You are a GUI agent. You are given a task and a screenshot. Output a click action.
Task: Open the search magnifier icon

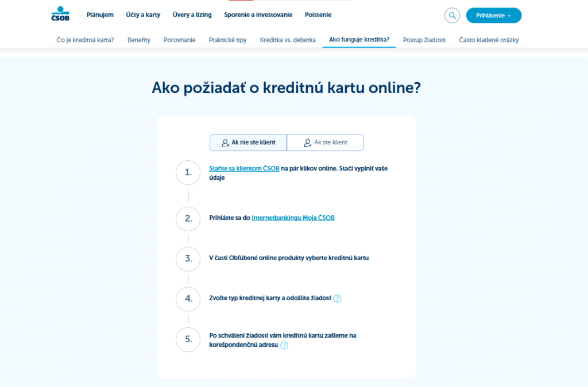pyautogui.click(x=452, y=16)
